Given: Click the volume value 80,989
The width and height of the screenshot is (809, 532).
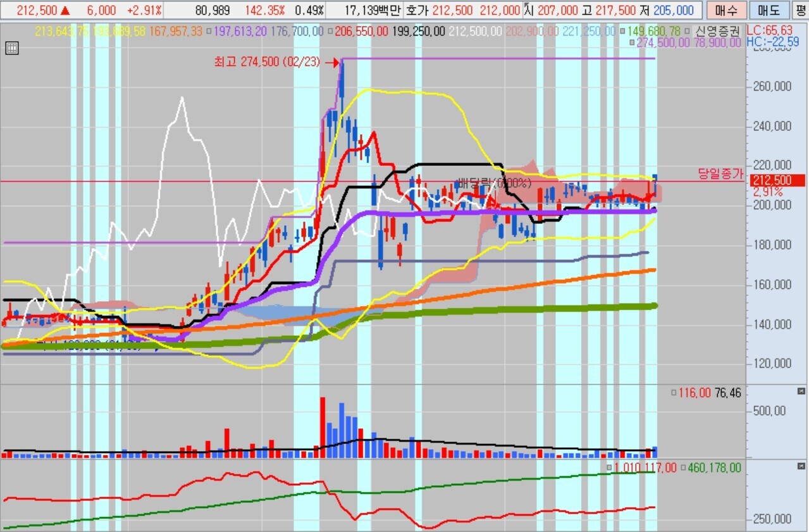Looking at the screenshot, I should (x=213, y=11).
